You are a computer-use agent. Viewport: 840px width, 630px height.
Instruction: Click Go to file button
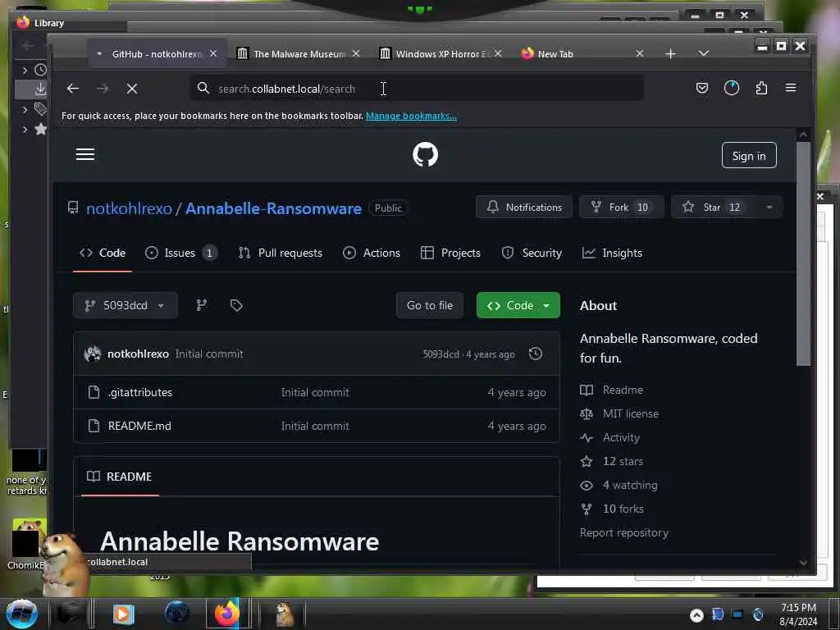tap(430, 305)
